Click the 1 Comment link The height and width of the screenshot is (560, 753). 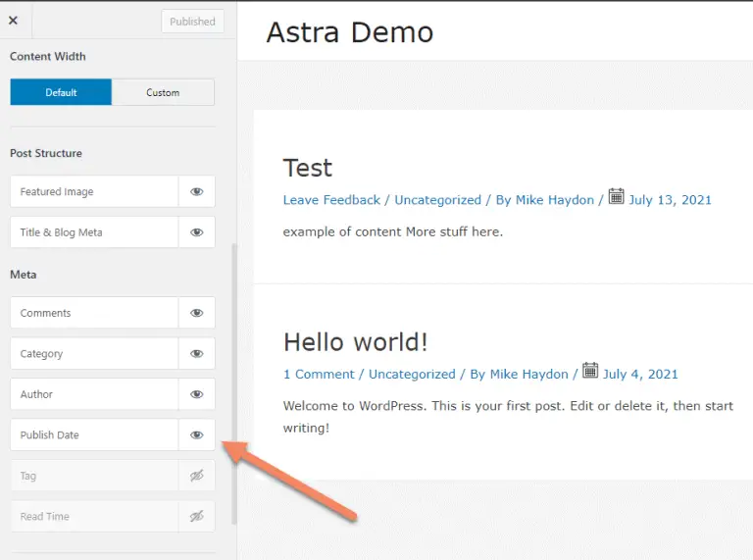click(x=319, y=375)
